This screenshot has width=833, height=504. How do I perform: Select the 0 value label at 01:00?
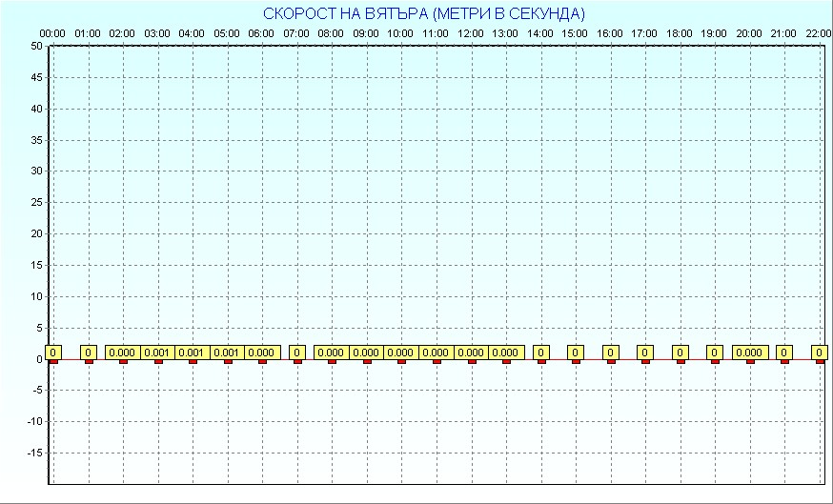pyautogui.click(x=88, y=353)
